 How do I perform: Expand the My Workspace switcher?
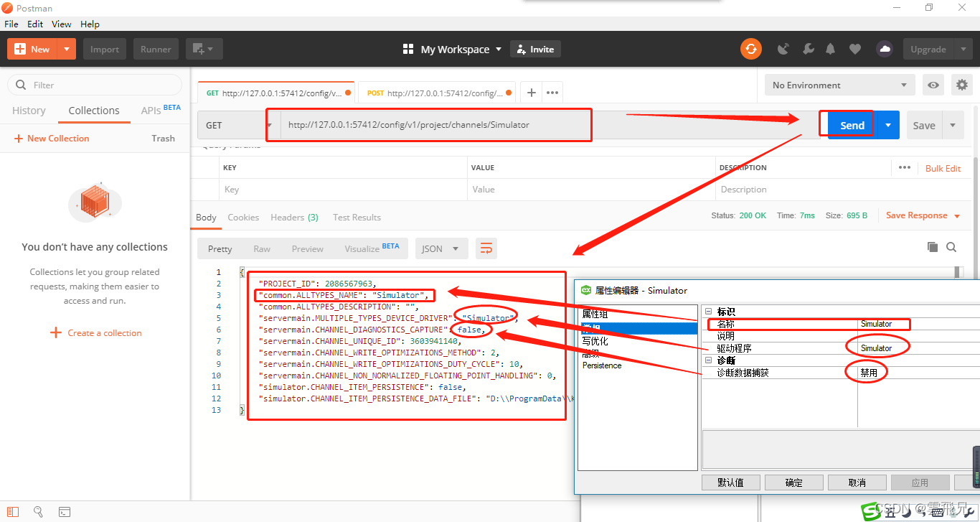pyautogui.click(x=452, y=49)
